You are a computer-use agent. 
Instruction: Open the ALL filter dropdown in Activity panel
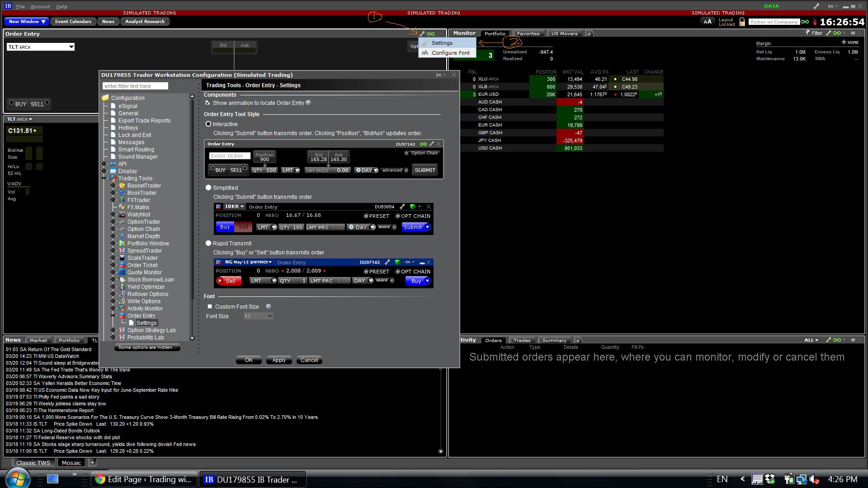pos(811,340)
